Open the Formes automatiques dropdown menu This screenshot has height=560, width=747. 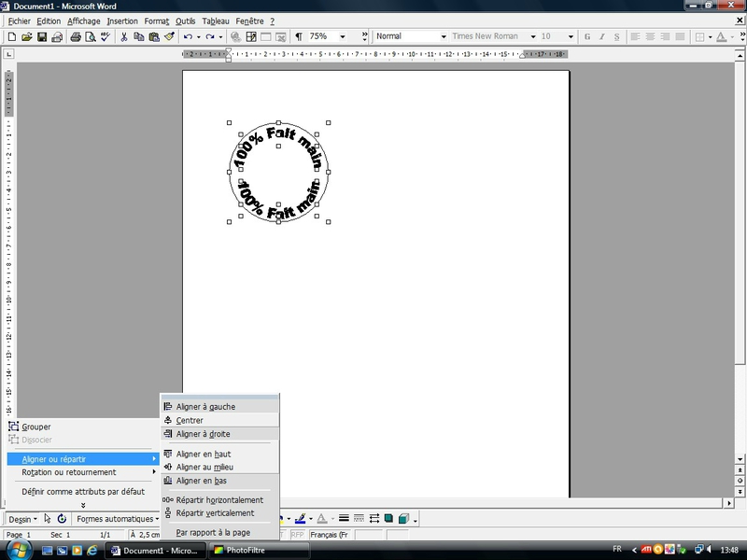coord(118,519)
